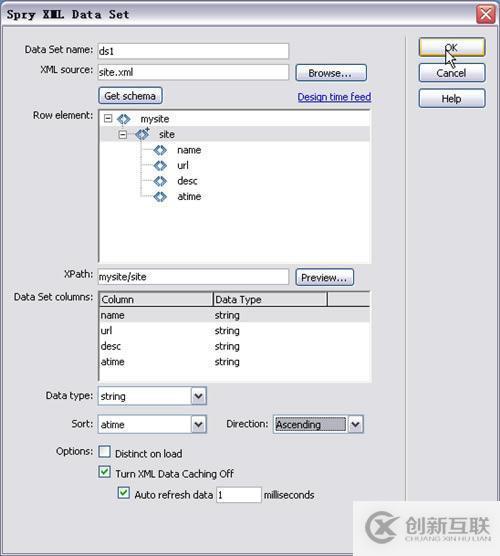Toggle the Auto refresh data checkbox

click(x=123, y=493)
